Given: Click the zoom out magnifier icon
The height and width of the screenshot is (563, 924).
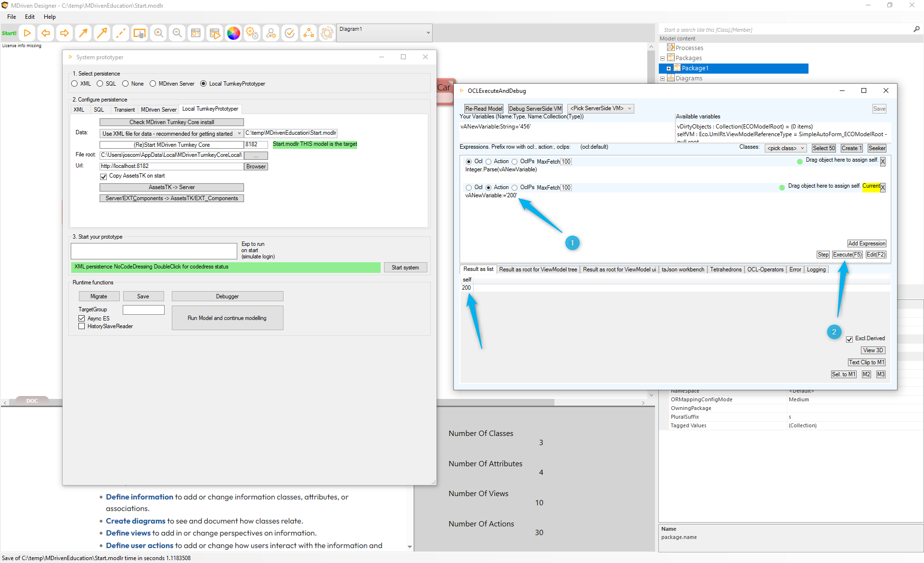Looking at the screenshot, I should (177, 33).
